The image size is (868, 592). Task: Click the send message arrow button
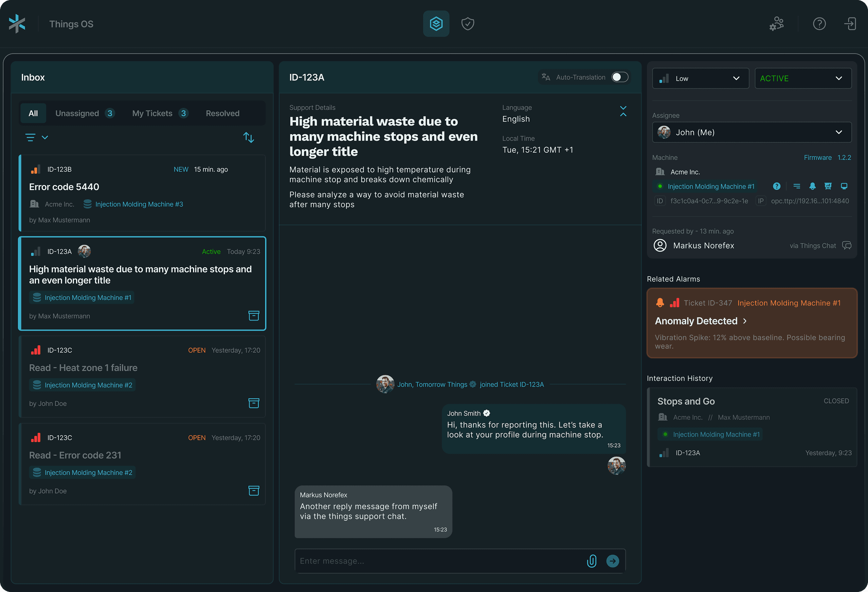[613, 561]
